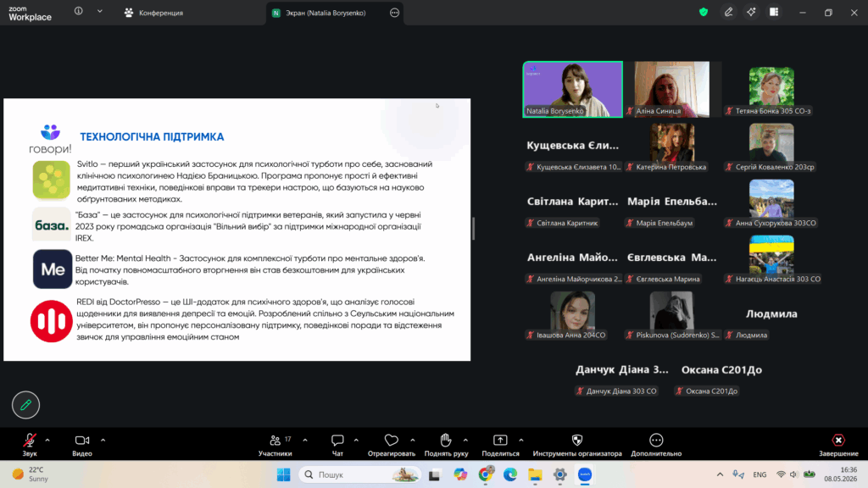This screenshot has width=868, height=488.
Task: Toggle the view layout icon
Action: coord(774,12)
